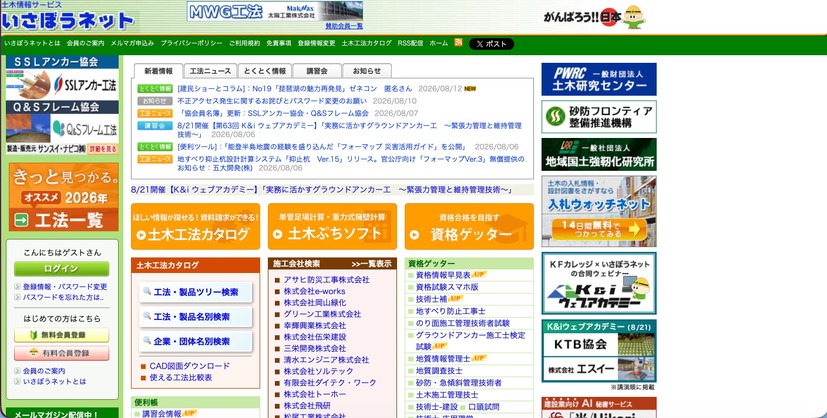
Task: Open the CAD図面ダウンロード link
Action: [x=190, y=366]
